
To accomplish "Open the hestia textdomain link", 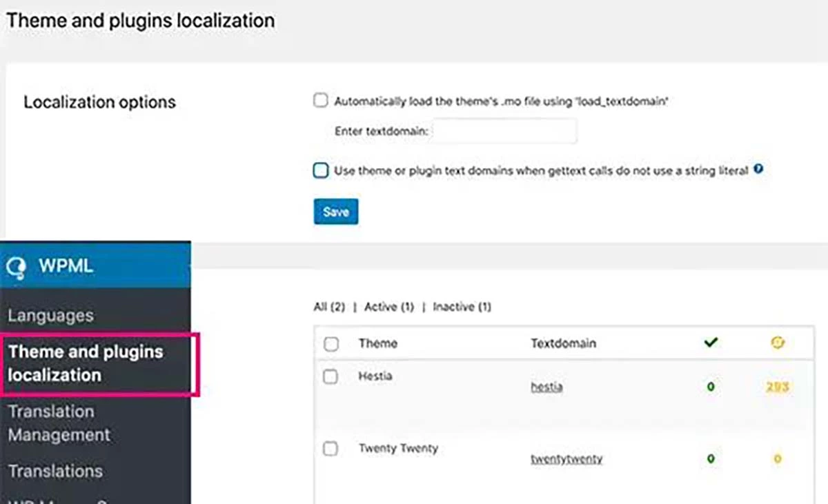I will (546, 387).
